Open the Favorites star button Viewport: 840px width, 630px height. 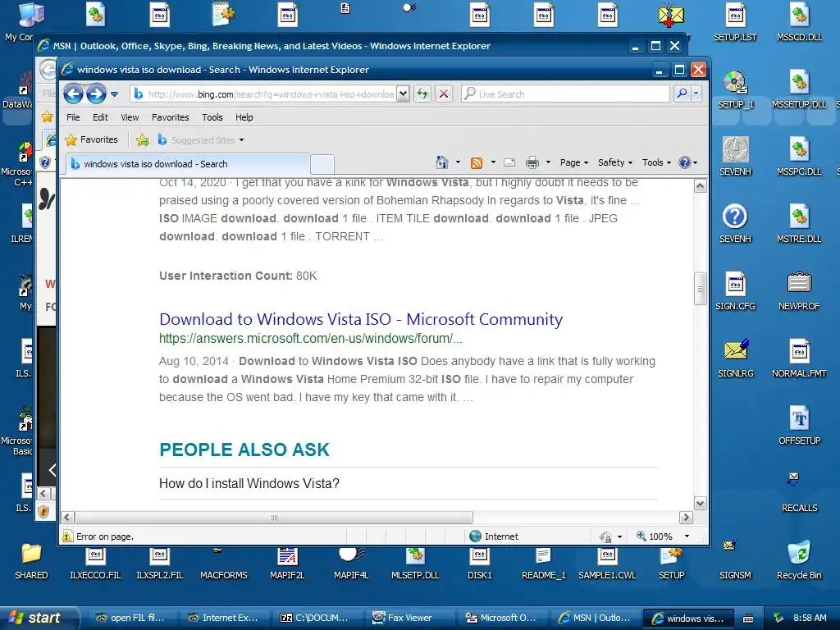(91, 139)
